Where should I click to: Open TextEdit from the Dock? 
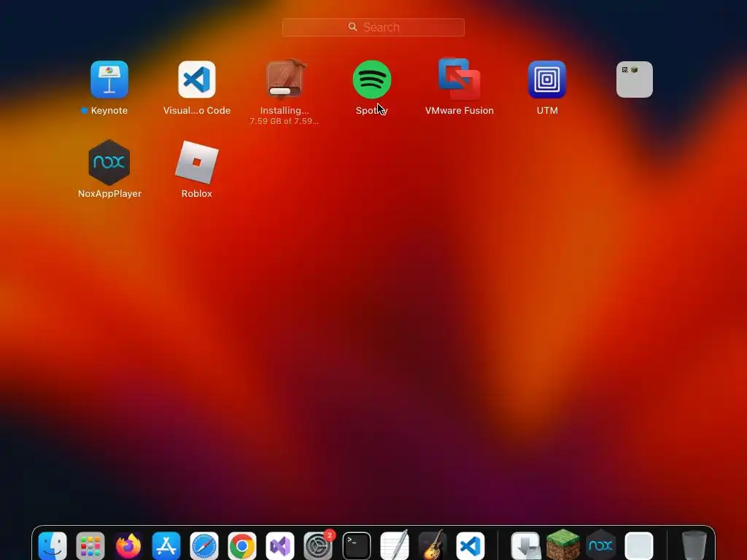click(395, 545)
